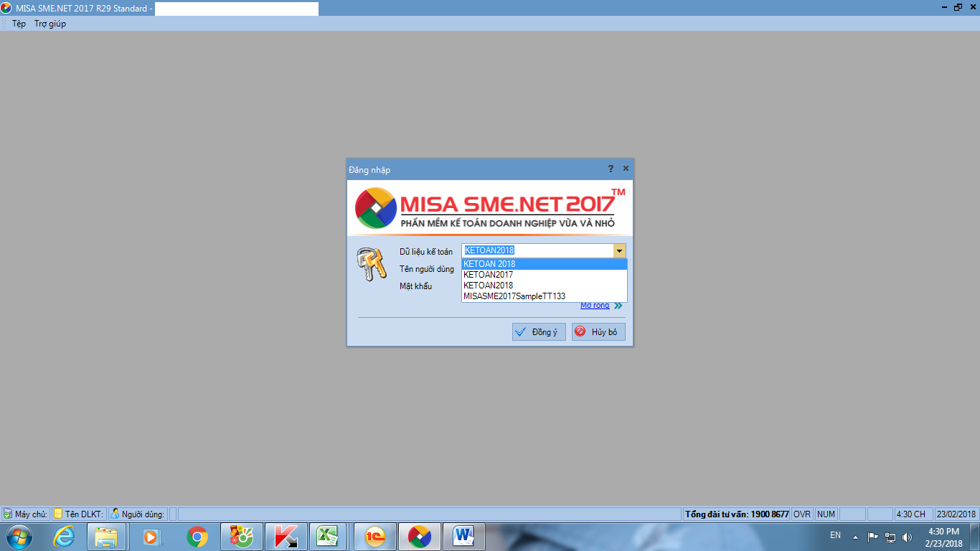Show hidden system tray icons

coord(855,537)
